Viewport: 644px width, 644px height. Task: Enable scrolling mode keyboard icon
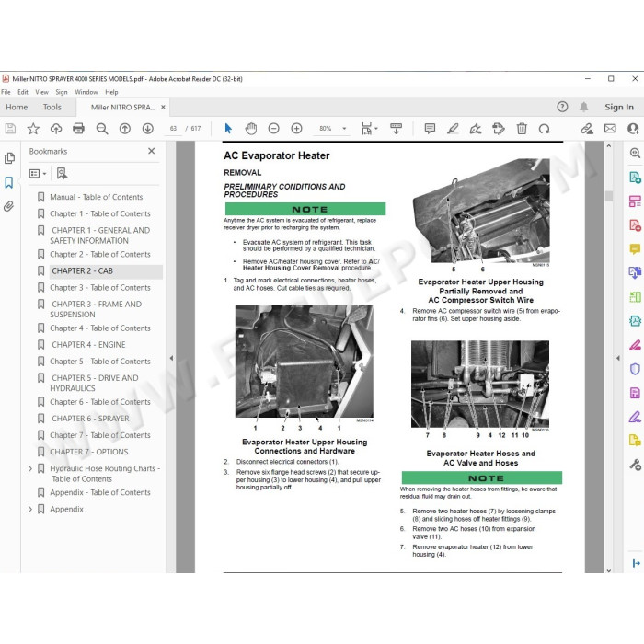tap(396, 129)
